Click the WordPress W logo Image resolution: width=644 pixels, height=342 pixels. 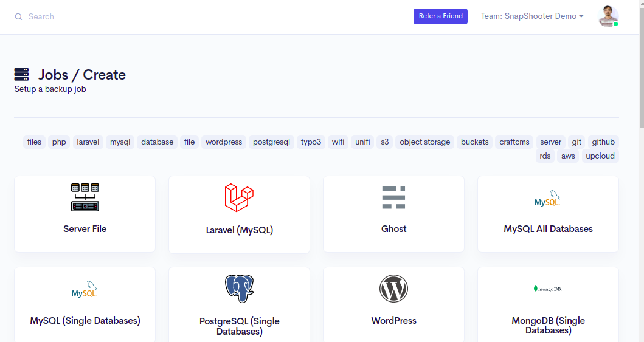393,289
